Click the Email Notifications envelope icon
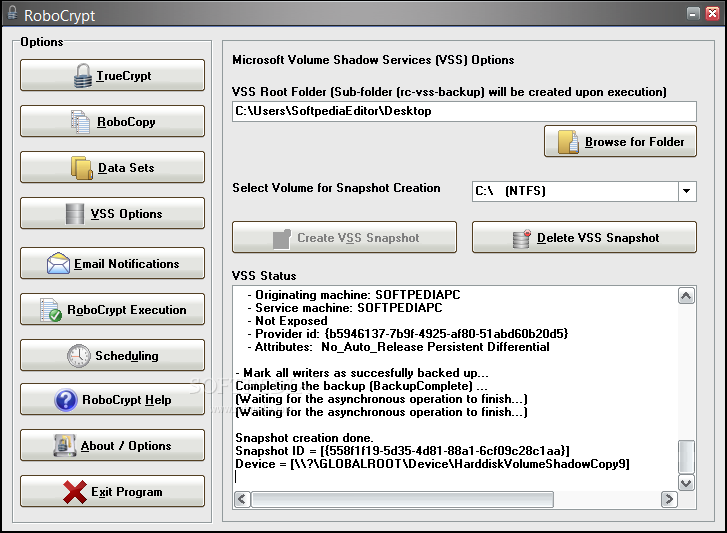 (x=58, y=263)
